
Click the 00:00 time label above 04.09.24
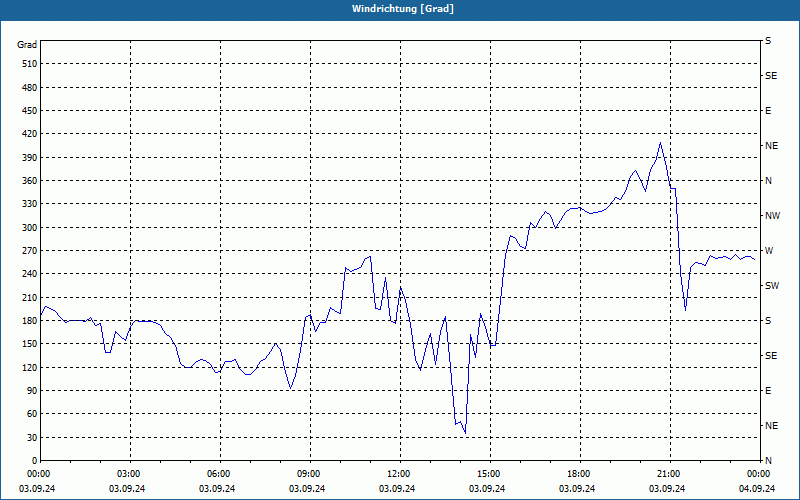point(758,474)
